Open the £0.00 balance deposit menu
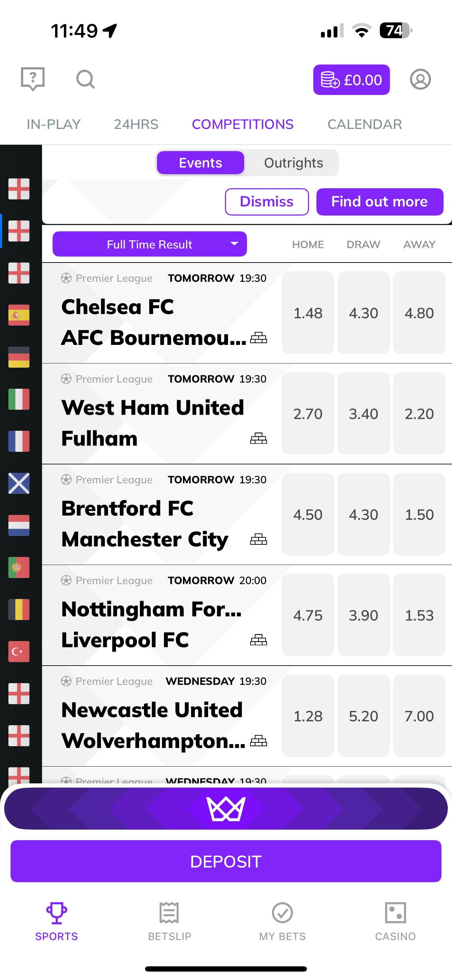The width and height of the screenshot is (452, 980). 351,80
